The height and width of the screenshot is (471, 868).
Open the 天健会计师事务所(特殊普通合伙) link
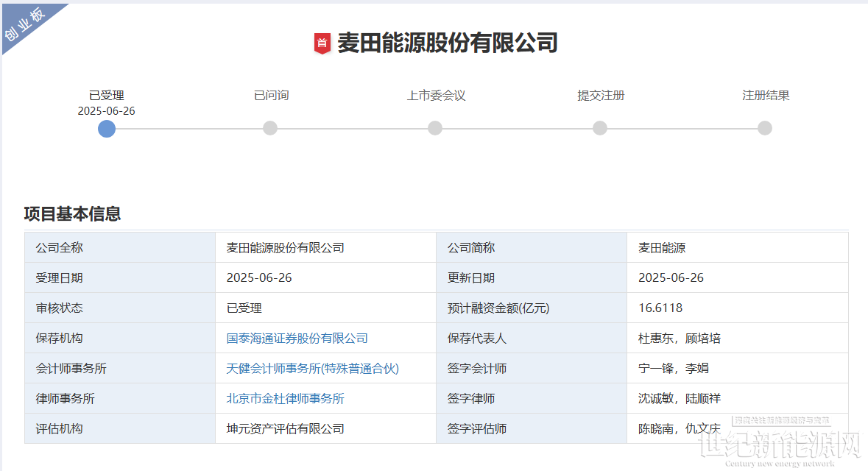click(313, 369)
